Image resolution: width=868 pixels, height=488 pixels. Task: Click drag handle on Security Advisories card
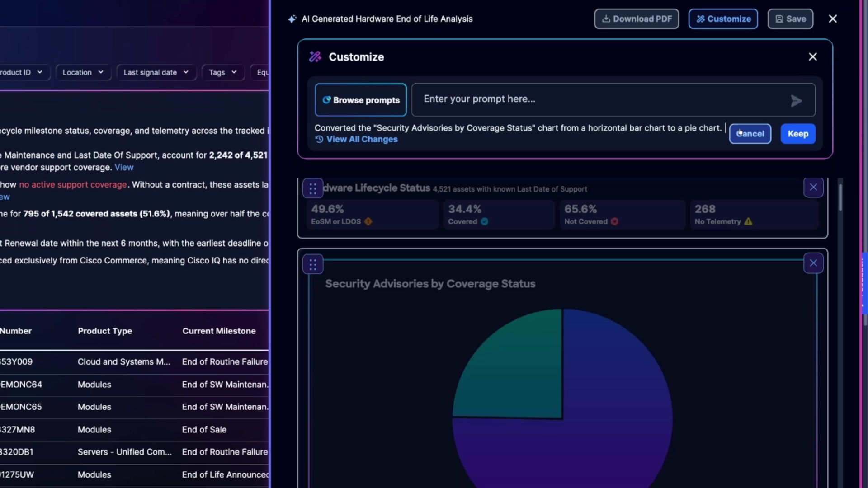point(313,265)
